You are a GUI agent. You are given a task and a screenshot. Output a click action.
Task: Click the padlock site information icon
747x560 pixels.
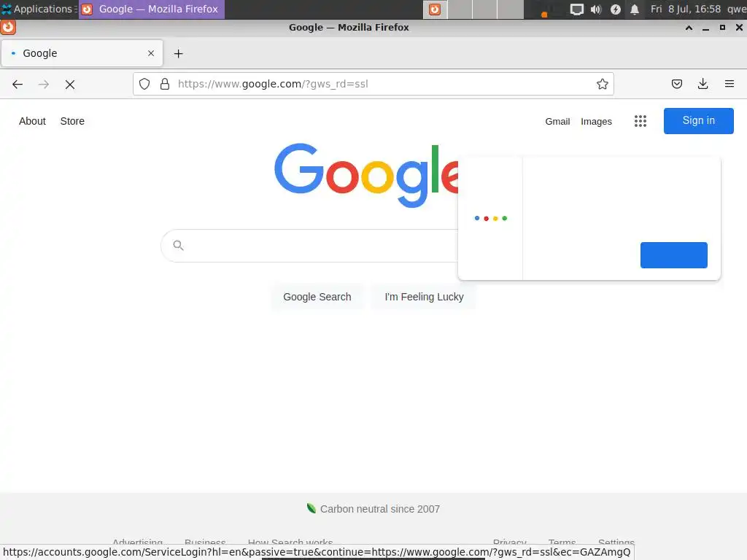tap(165, 85)
